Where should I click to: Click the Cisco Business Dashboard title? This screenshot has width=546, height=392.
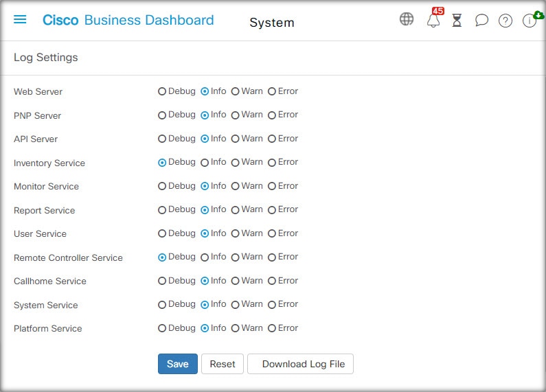tap(128, 20)
